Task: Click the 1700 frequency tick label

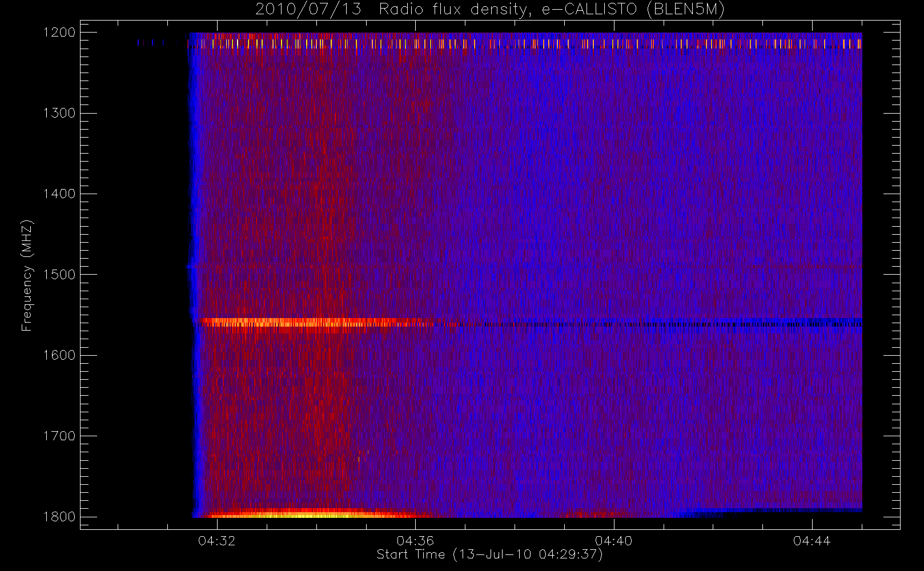Action: [x=59, y=436]
